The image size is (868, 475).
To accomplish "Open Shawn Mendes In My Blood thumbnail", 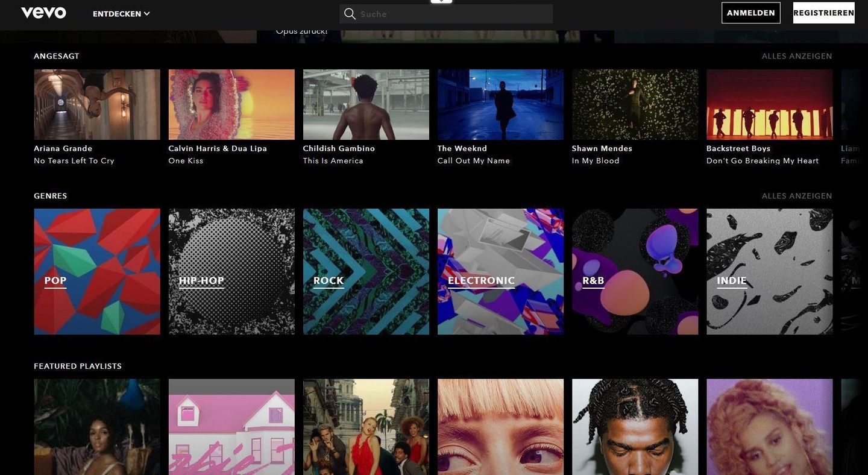I will coord(635,104).
